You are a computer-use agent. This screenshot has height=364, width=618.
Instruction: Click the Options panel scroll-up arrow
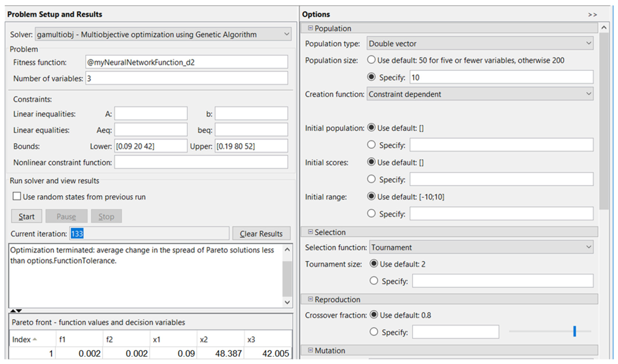click(604, 28)
